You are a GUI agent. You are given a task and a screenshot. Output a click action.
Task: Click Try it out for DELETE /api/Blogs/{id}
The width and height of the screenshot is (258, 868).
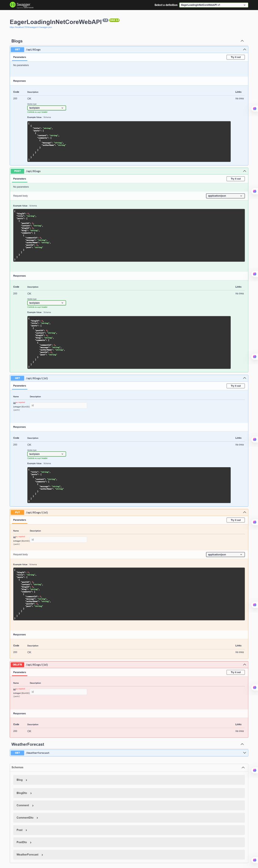point(236,672)
